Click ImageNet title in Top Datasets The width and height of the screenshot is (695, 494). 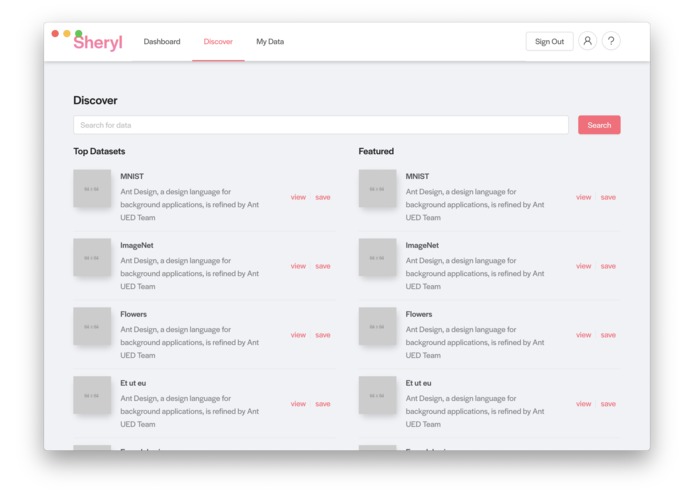click(x=137, y=245)
